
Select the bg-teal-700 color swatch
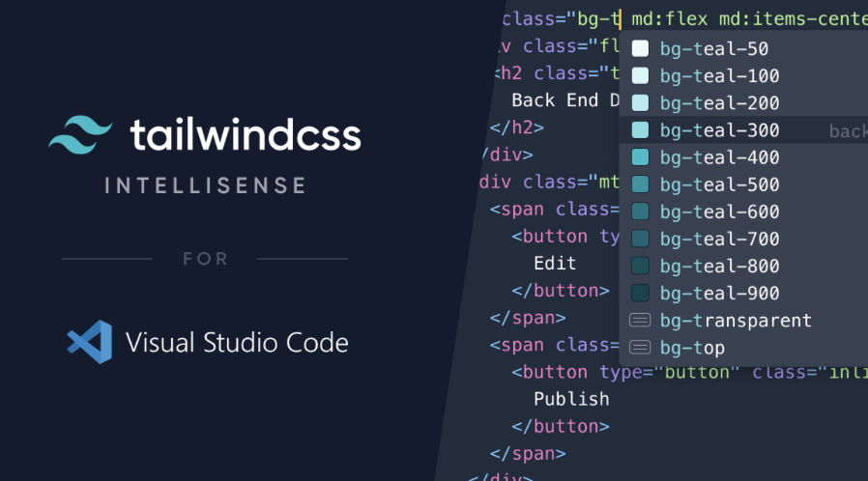[x=640, y=239]
